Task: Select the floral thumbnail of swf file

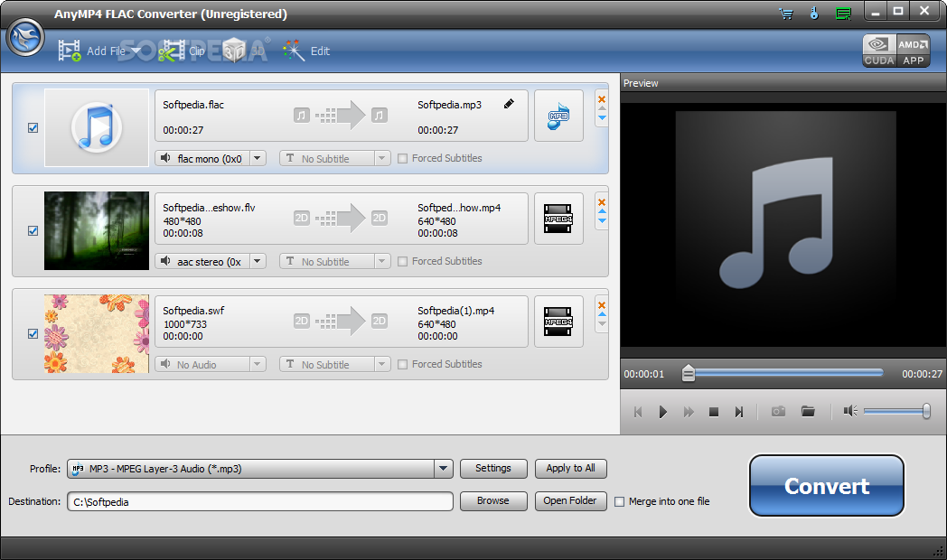Action: click(x=97, y=333)
